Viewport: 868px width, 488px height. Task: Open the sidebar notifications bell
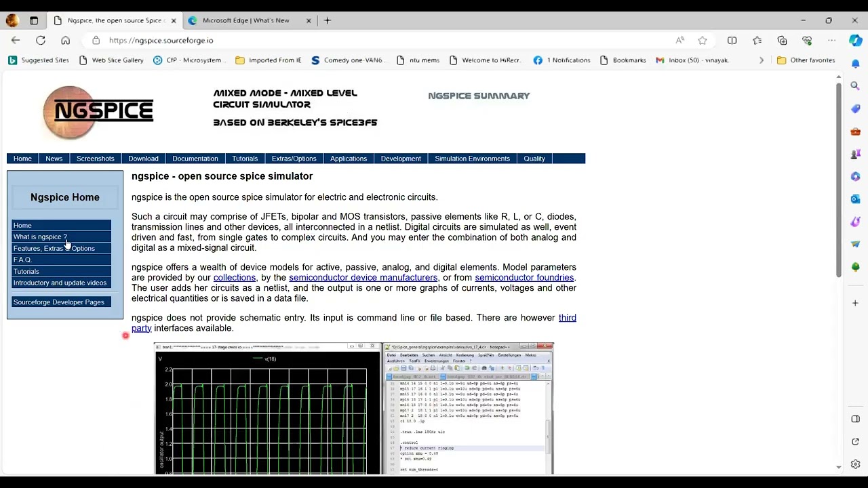click(855, 64)
